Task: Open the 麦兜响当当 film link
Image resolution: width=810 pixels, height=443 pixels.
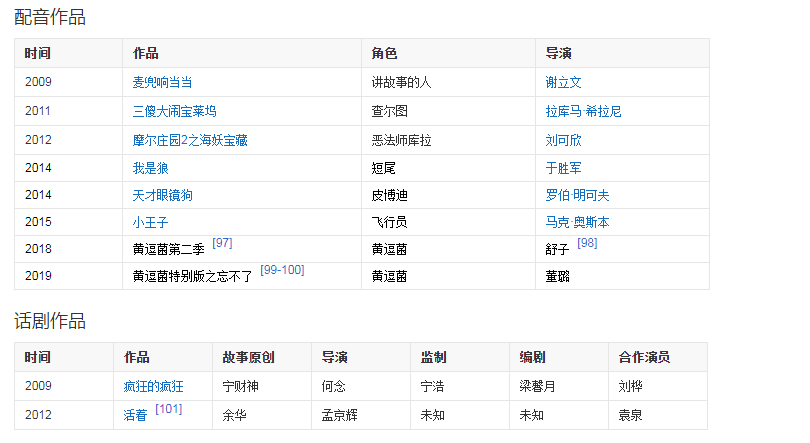Action: tap(162, 83)
